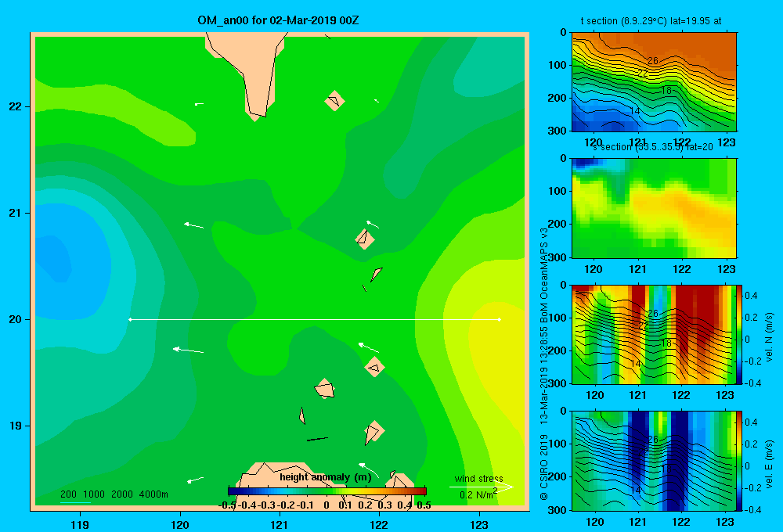Open the eastward velocity section plot
This screenshot has width=783, height=532.
[x=654, y=461]
